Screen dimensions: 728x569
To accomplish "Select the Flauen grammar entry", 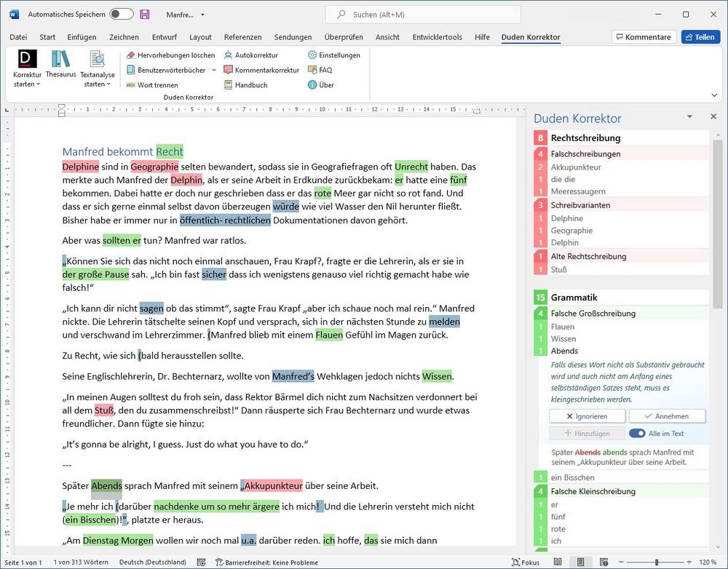I will point(621,327).
